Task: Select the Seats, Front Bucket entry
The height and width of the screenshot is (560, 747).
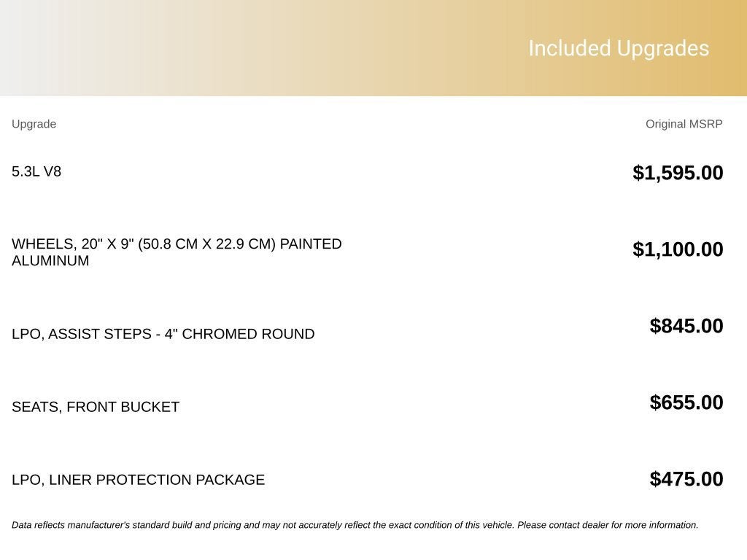Action: pos(96,407)
